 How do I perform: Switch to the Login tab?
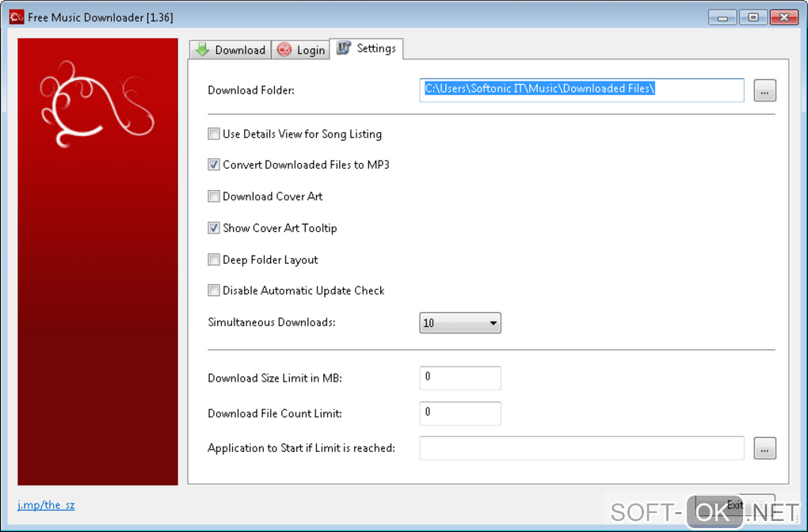coord(300,50)
